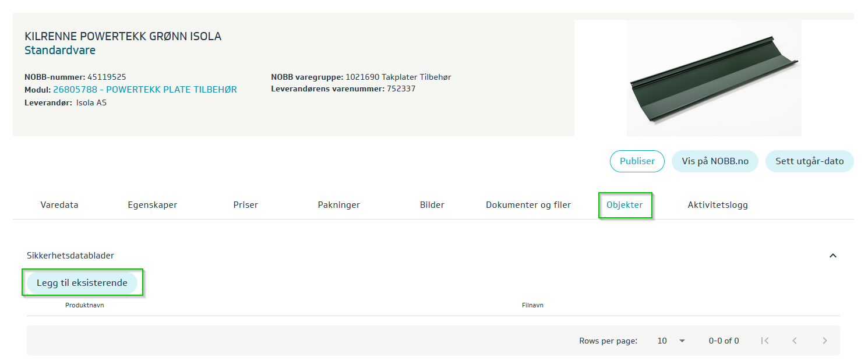Click Sett utgår-dato button
The height and width of the screenshot is (361, 868).
coord(809,161)
